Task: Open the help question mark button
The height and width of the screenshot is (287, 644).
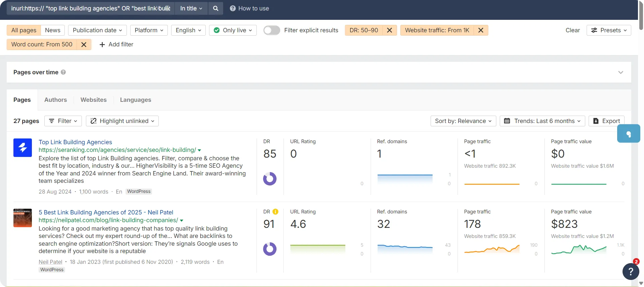Action: coord(631,271)
